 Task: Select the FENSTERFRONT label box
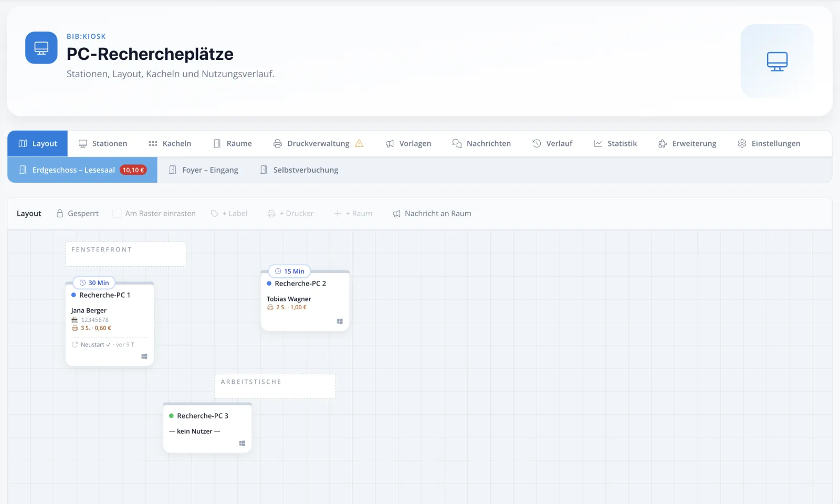(x=125, y=254)
